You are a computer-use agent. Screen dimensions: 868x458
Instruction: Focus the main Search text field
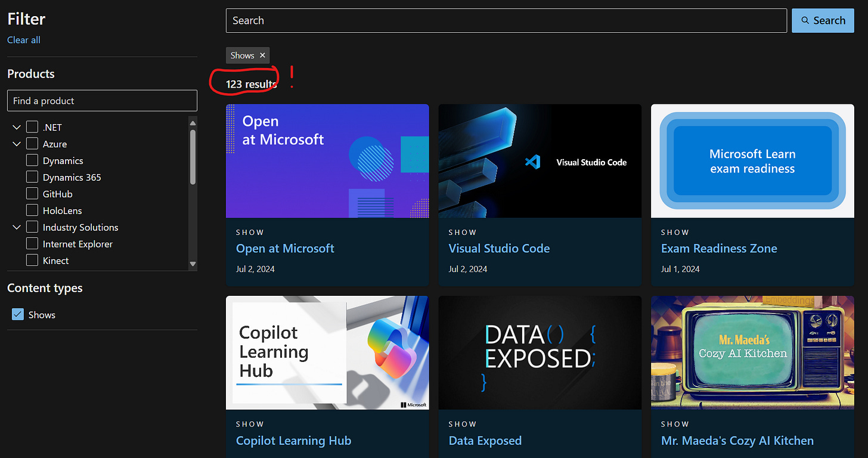point(506,20)
